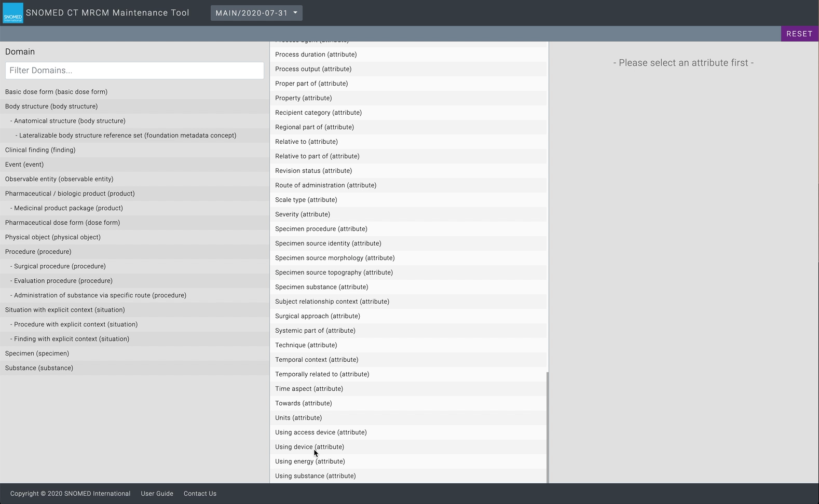Choose Using substance attribute

pyautogui.click(x=408, y=476)
